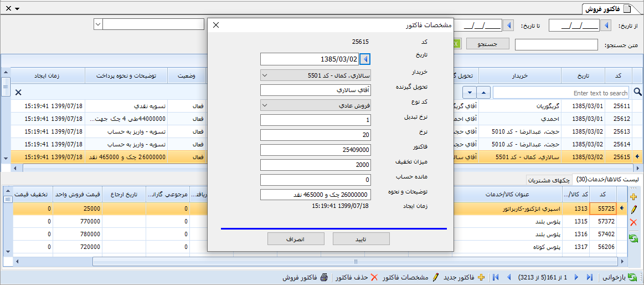Expand the خریدار combo box in dialog
Screen dimensions: 644x285
265,75
